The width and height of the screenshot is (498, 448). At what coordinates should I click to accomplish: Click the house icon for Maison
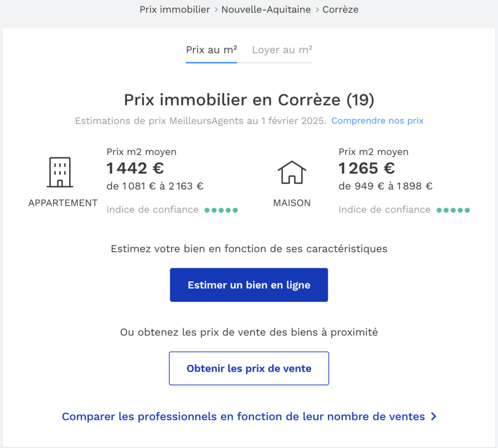292,172
